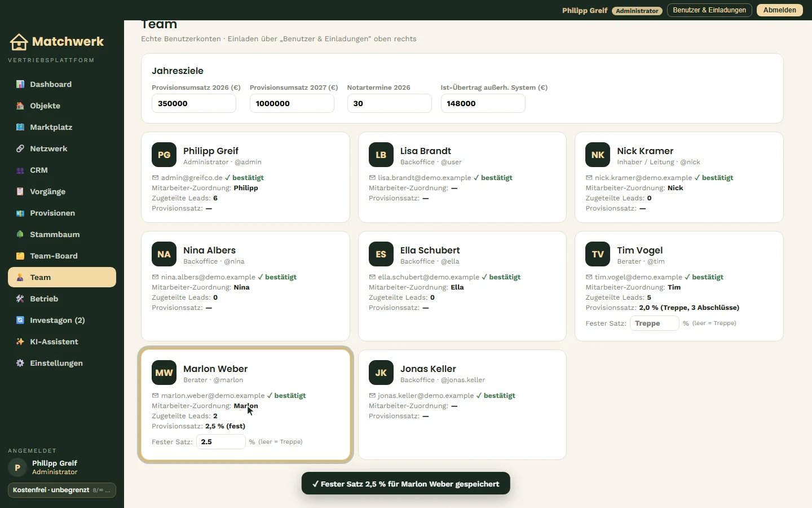Screen dimensions: 812x508
Task: Go to the Objekte section
Action: 62,106
